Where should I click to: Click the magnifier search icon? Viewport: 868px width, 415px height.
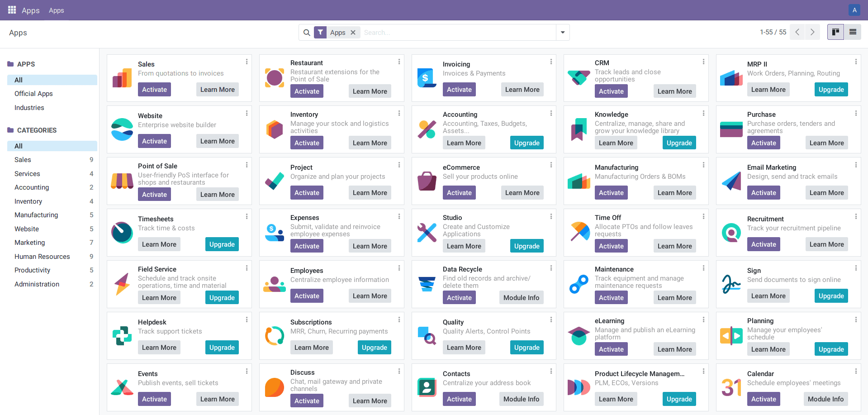307,33
